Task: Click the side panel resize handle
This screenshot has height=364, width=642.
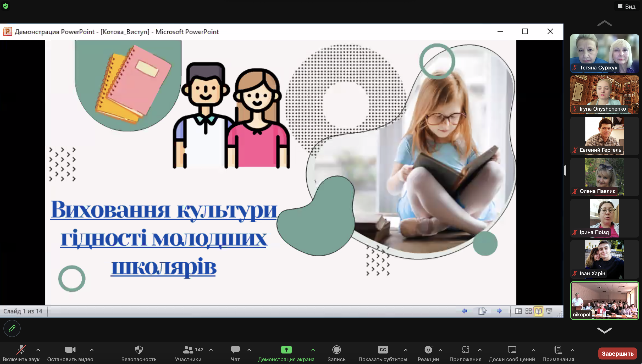Action: pos(565,170)
